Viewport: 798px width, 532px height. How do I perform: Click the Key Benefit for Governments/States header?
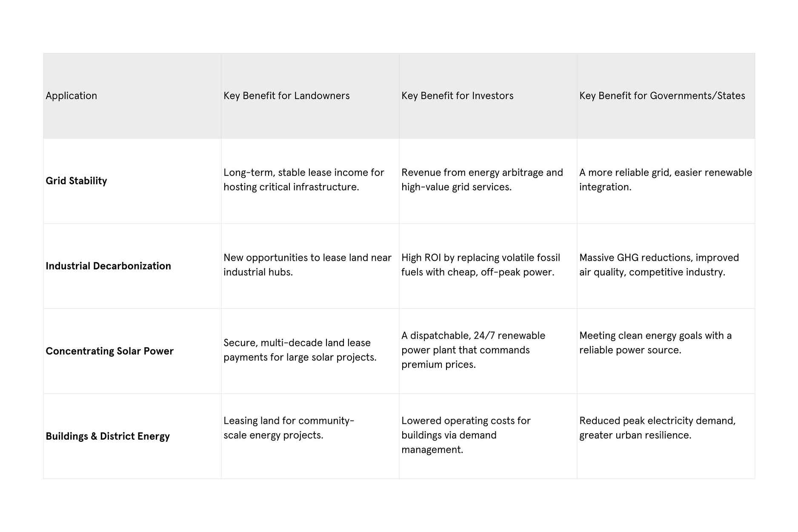coord(662,96)
